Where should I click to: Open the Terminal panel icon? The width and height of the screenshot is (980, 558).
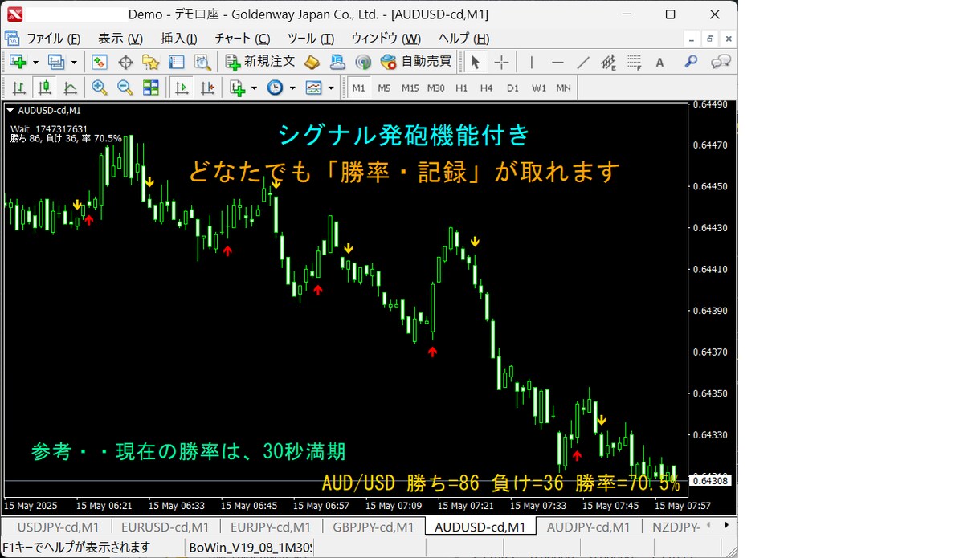click(176, 62)
